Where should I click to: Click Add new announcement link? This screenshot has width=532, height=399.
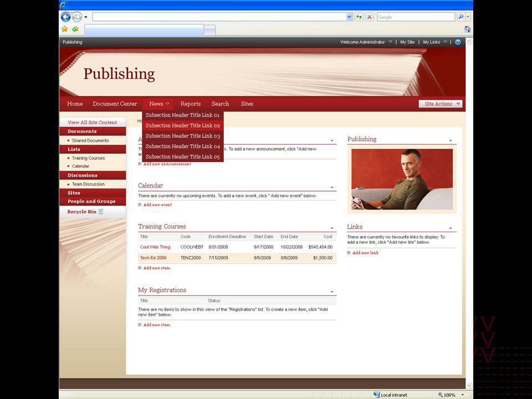(167, 164)
